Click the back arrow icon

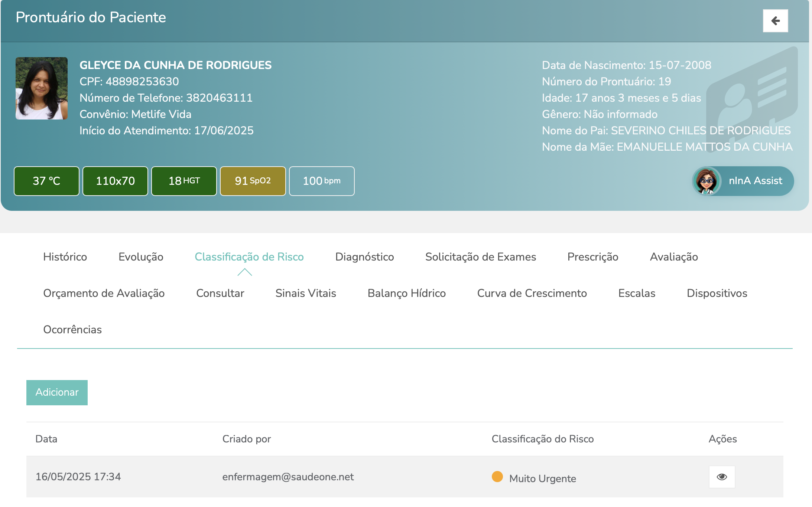coord(775,21)
